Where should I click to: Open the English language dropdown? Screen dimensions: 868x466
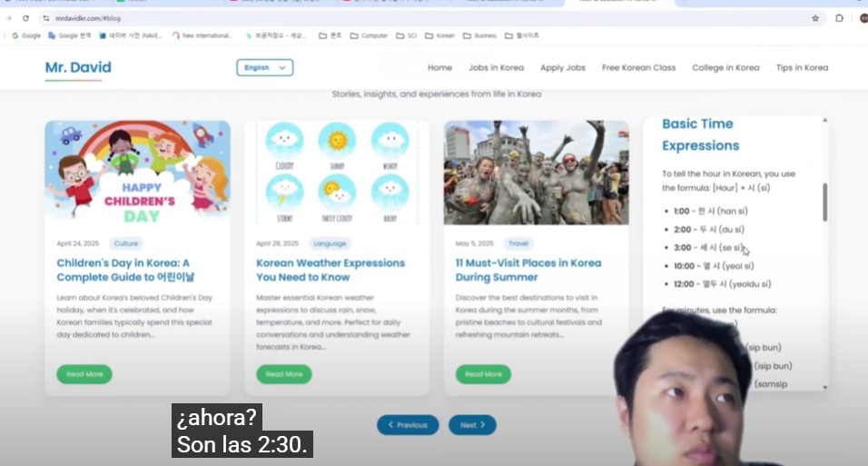click(265, 67)
